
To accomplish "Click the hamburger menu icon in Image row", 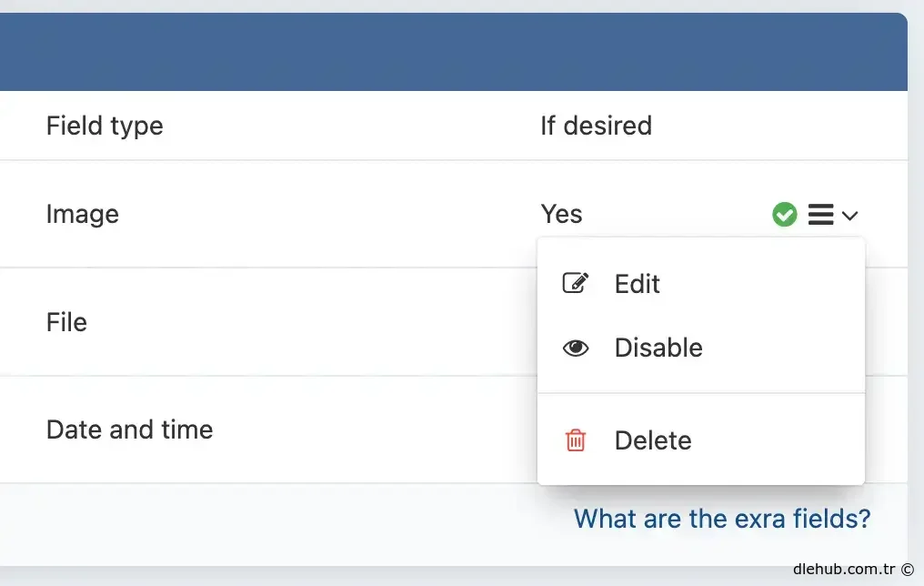I will coord(820,215).
